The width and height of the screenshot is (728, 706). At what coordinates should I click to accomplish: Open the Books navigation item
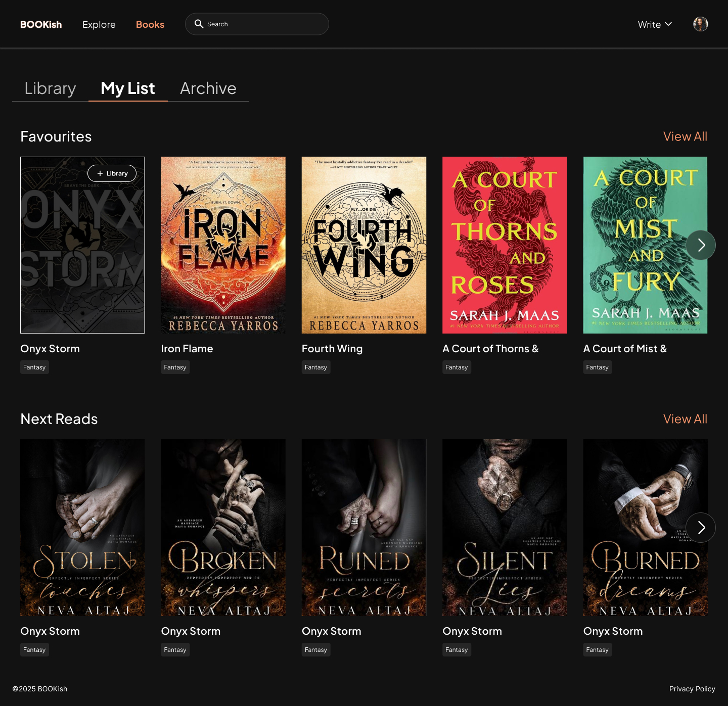(150, 24)
